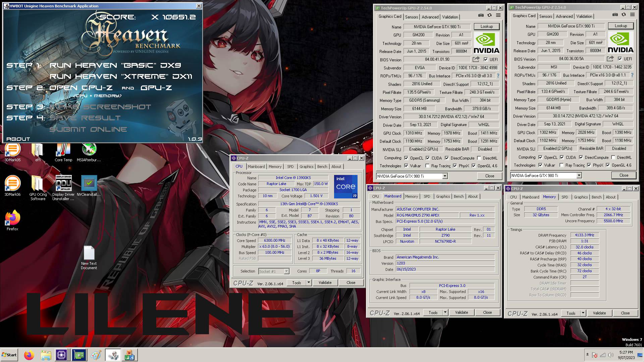This screenshot has height=362, width=644.
Task: Toggle OpenGL 4.6 checkbox in right GPU-Z
Action: tap(608, 165)
